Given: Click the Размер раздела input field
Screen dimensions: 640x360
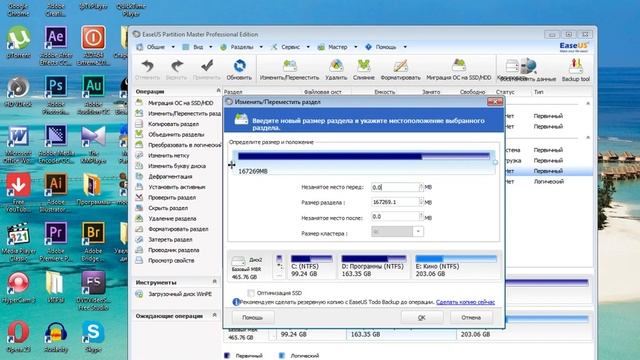Looking at the screenshot, I should click(395, 202).
